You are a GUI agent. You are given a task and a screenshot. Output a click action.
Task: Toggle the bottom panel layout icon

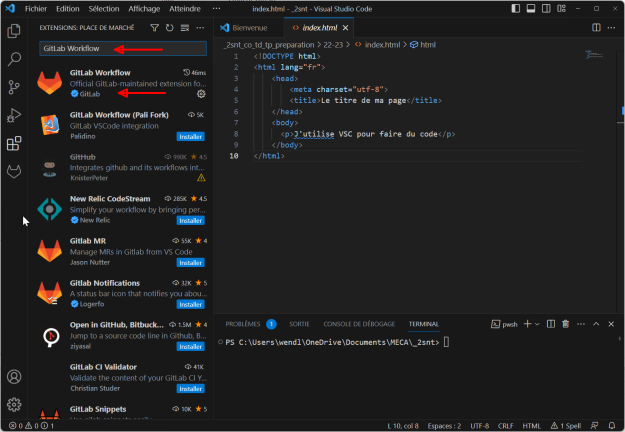531,8
